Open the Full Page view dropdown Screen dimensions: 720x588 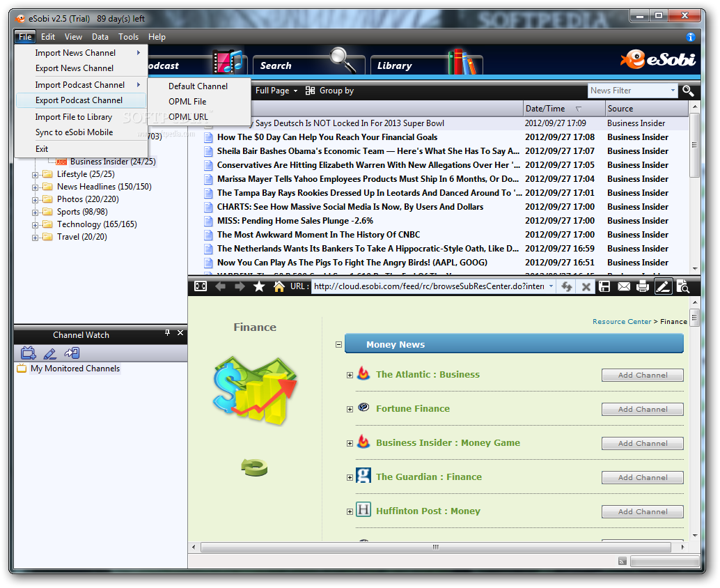coord(295,91)
